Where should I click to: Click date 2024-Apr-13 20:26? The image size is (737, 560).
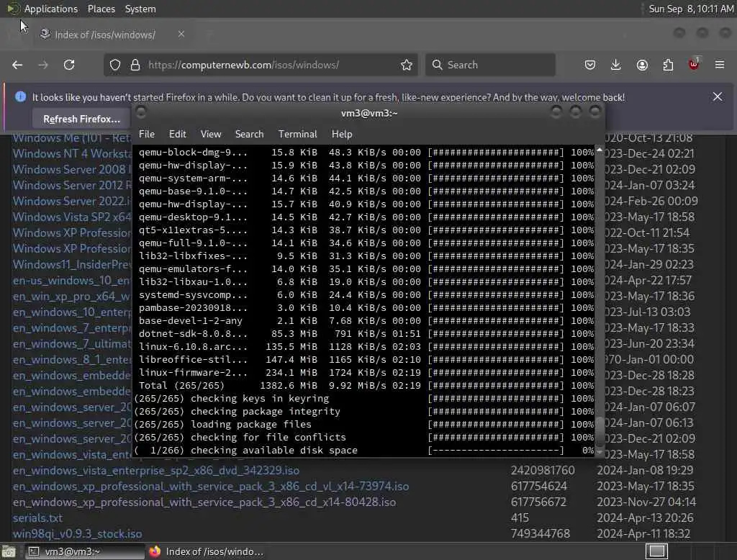[645, 518]
